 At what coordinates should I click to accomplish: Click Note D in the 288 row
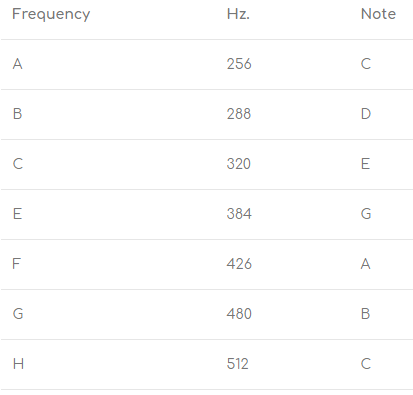366,114
